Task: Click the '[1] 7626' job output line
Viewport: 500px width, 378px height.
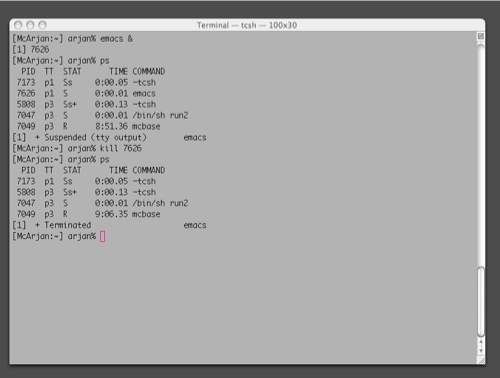Action: pyautogui.click(x=31, y=50)
